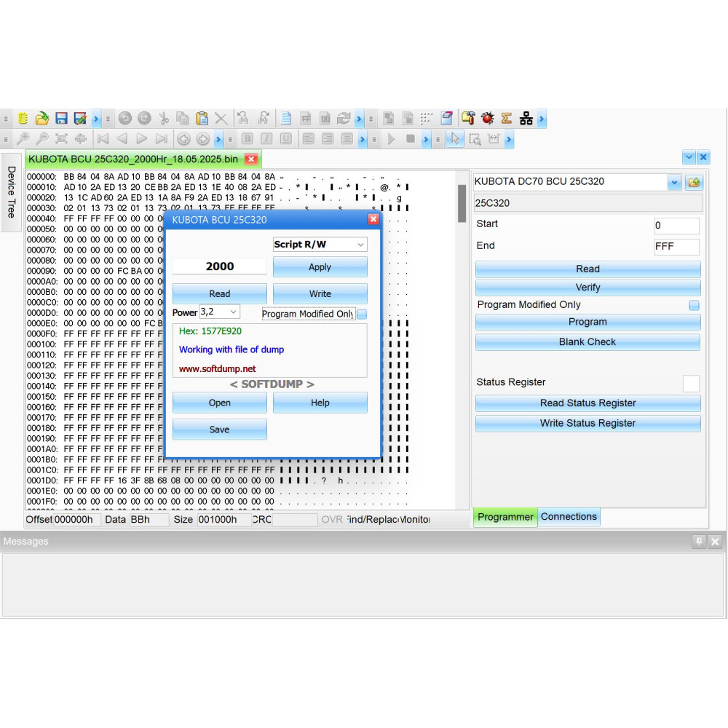728x728 pixels.
Task: Toggle the Status Register checkbox field
Action: click(691, 384)
